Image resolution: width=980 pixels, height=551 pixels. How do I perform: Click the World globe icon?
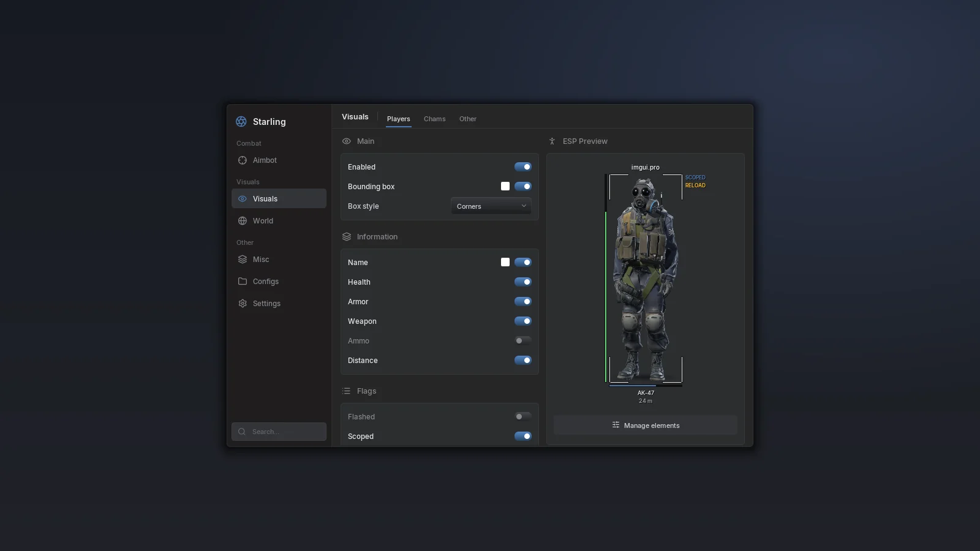click(243, 221)
